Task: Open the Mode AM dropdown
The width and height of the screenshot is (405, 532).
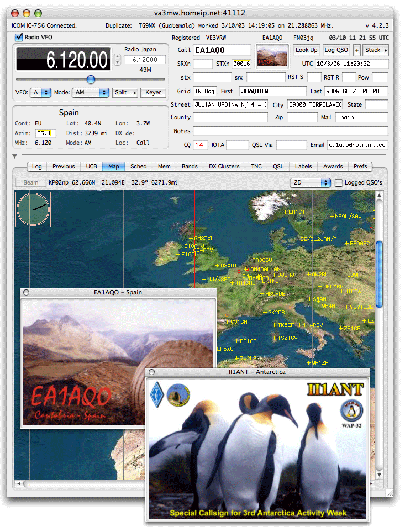Action: click(x=90, y=93)
